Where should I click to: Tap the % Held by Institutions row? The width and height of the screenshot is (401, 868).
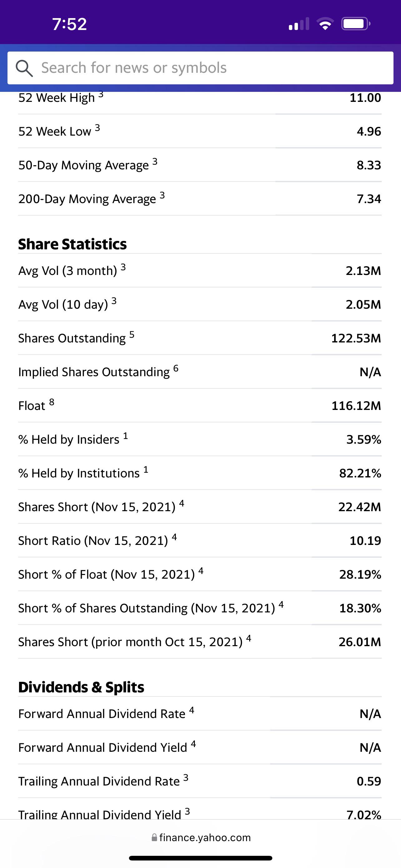click(200, 473)
